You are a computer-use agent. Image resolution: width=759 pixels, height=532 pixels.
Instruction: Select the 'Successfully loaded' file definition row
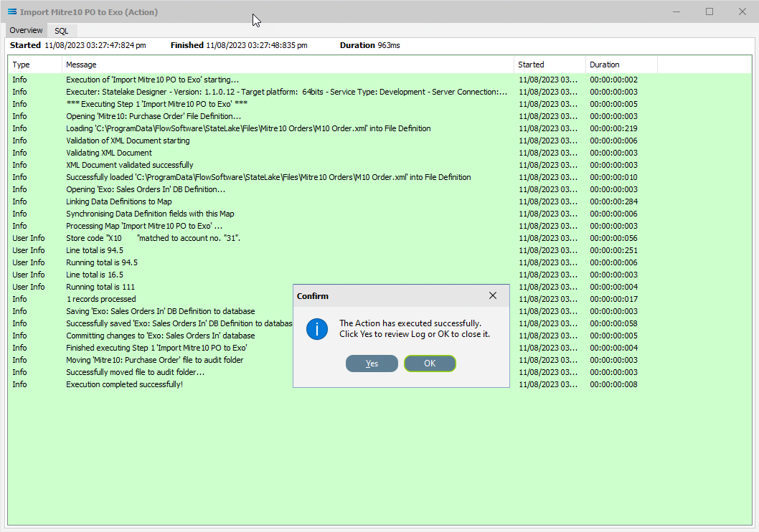(x=379, y=177)
